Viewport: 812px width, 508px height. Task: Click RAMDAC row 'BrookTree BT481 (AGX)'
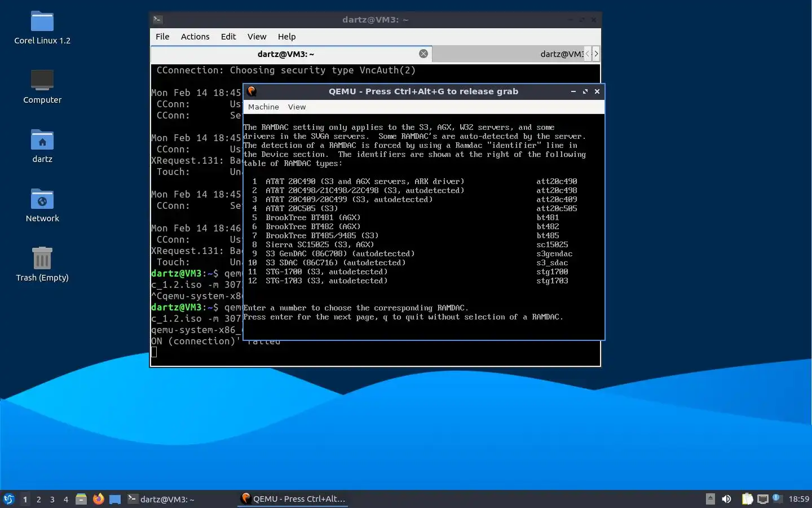click(x=313, y=218)
